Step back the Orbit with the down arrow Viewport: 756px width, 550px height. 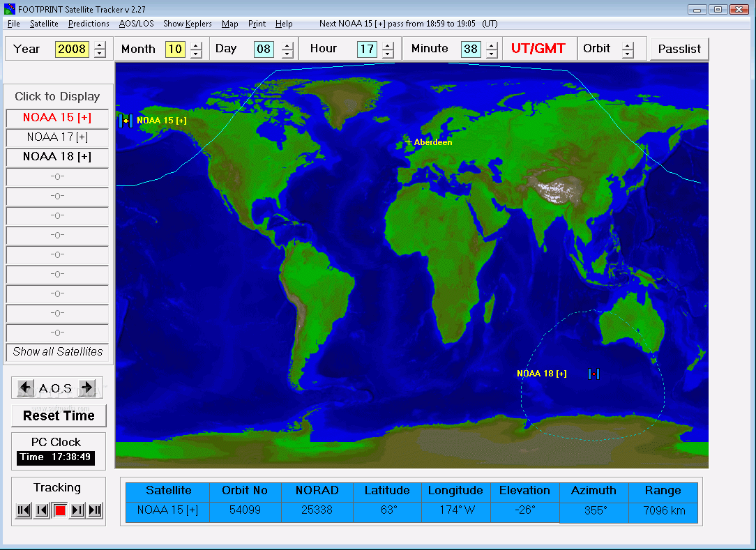627,53
